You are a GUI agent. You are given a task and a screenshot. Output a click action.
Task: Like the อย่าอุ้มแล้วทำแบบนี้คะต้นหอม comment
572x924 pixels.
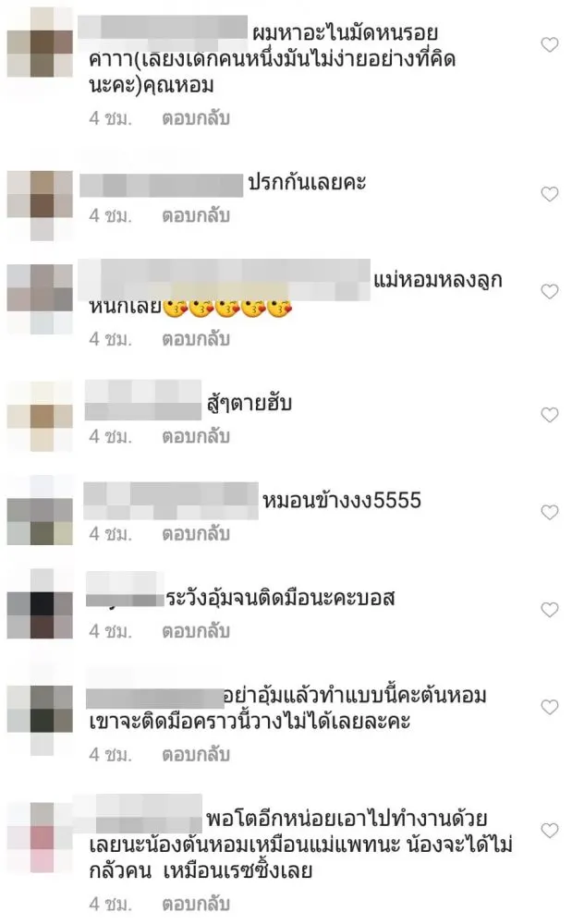point(549,707)
